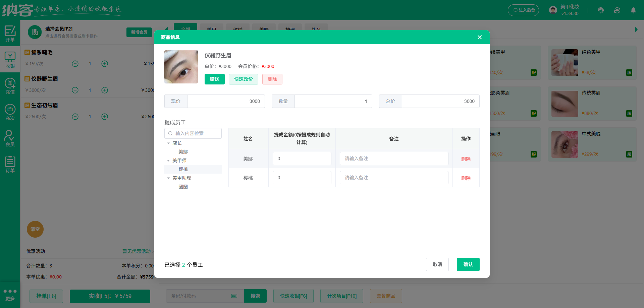The width and height of the screenshot is (644, 308).
Task: Collapse the 美甲师 employee group
Action: 168,160
